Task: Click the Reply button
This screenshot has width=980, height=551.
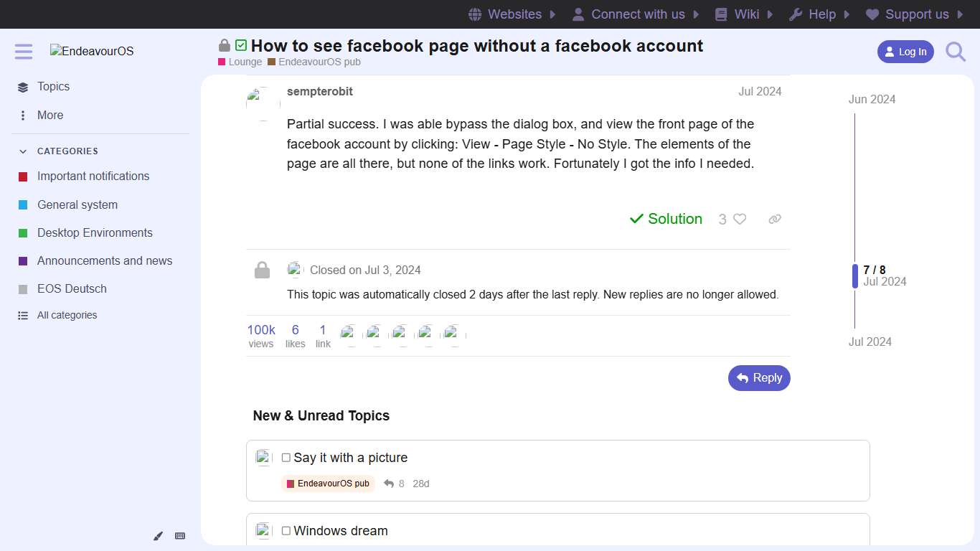Action: click(759, 378)
